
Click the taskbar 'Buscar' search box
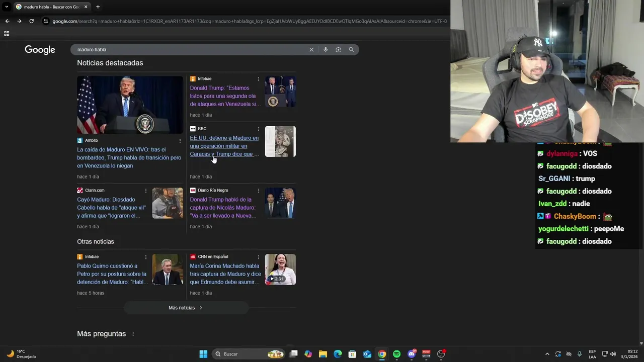click(249, 354)
